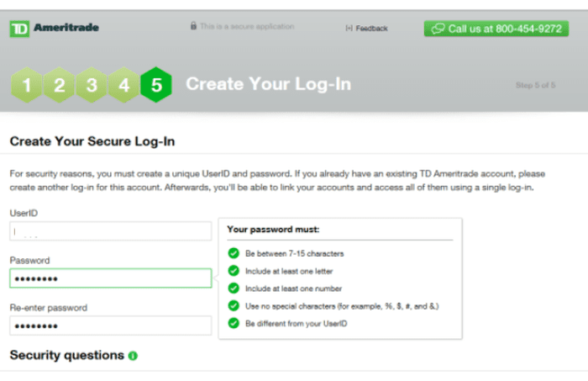Click the TD Ameritrade logo
This screenshot has width=588, height=381.
click(x=55, y=29)
